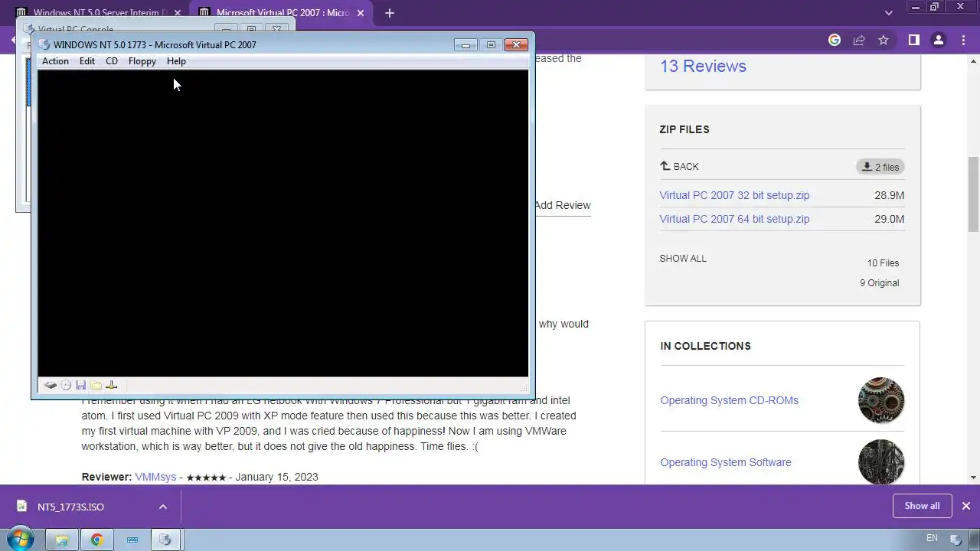Screen dimensions: 980x551
Task: Click the Operating System Software thumbnail
Action: pos(881,461)
